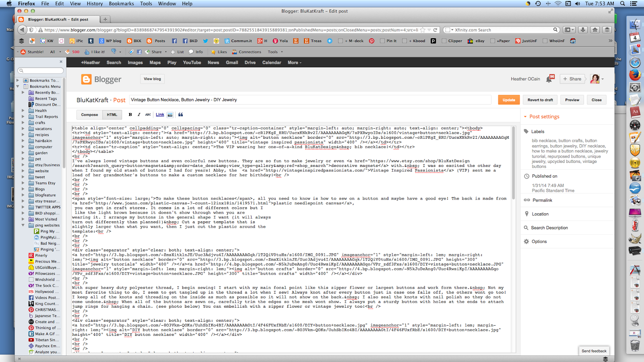The image size is (644, 362).
Task: Open the Tools menu in menu bar
Action: (146, 4)
